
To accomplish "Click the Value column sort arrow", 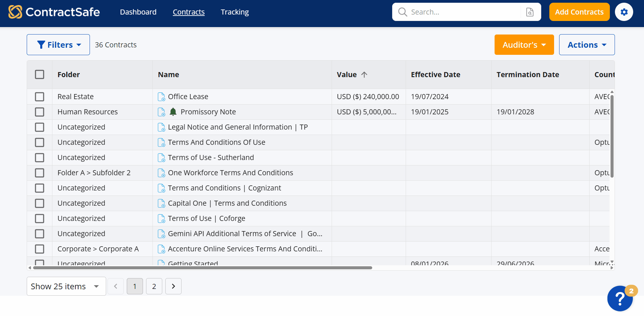I will click(x=364, y=74).
